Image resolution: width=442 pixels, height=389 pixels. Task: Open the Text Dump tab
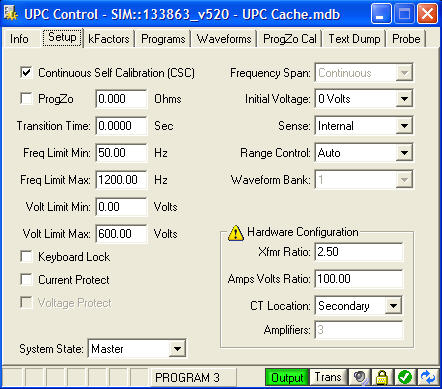(354, 39)
